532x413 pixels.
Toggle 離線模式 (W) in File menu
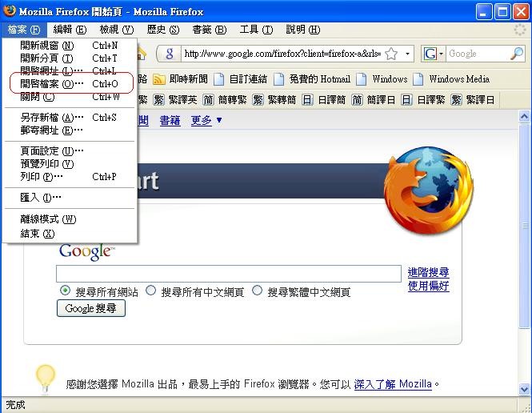click(x=70, y=219)
